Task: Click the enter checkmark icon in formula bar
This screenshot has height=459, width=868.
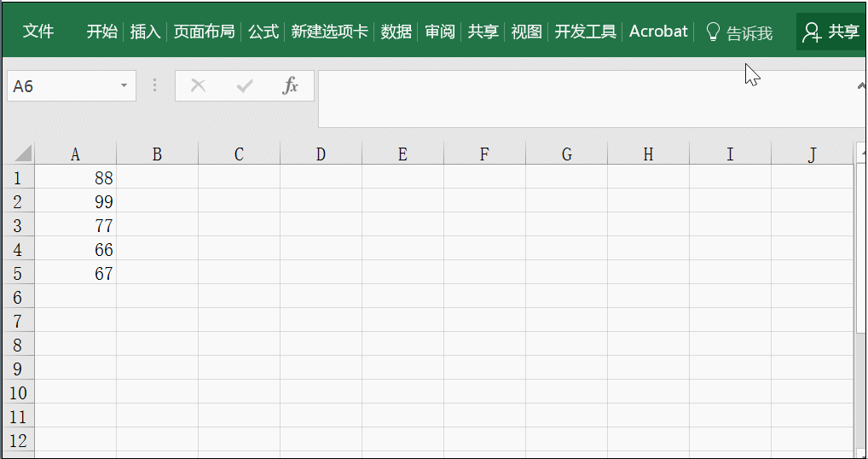Action: click(244, 86)
